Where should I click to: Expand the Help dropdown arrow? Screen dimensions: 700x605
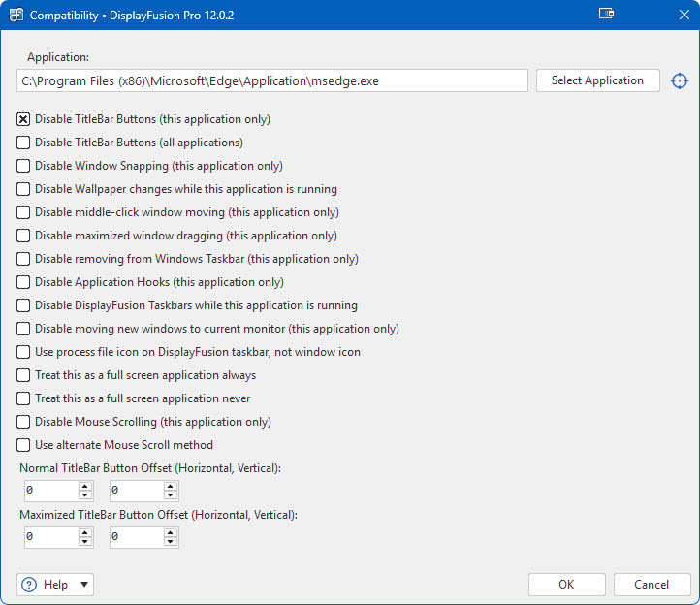coord(84,585)
